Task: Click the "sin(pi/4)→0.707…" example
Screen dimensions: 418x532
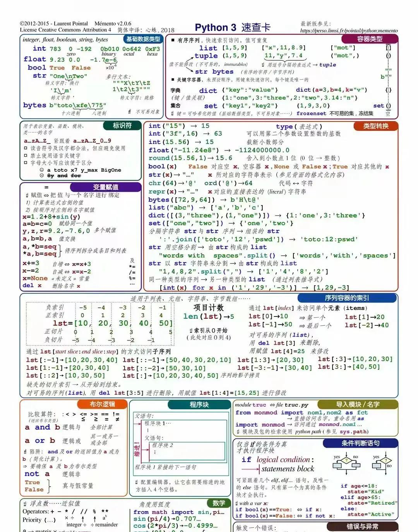Action: [x=167, y=519]
